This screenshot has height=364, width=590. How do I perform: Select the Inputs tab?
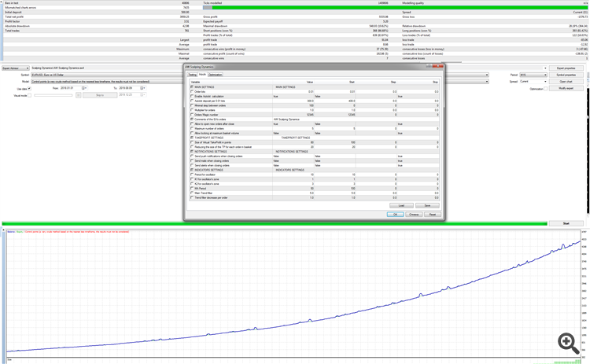[202, 75]
